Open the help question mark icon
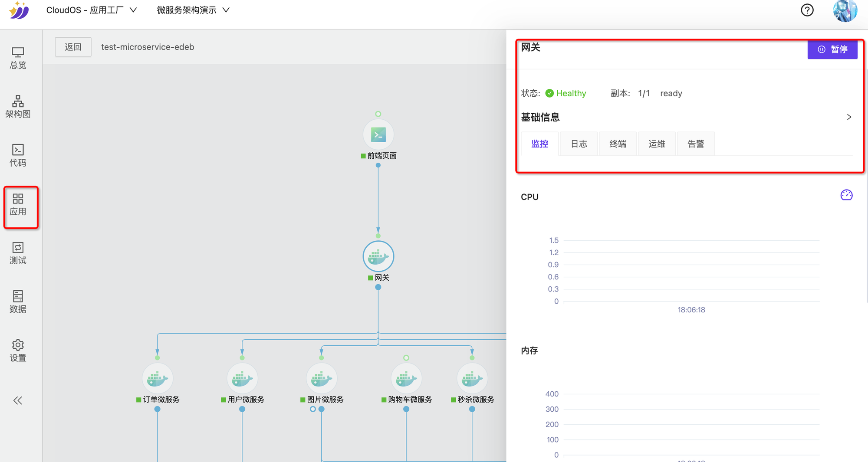 tap(807, 10)
